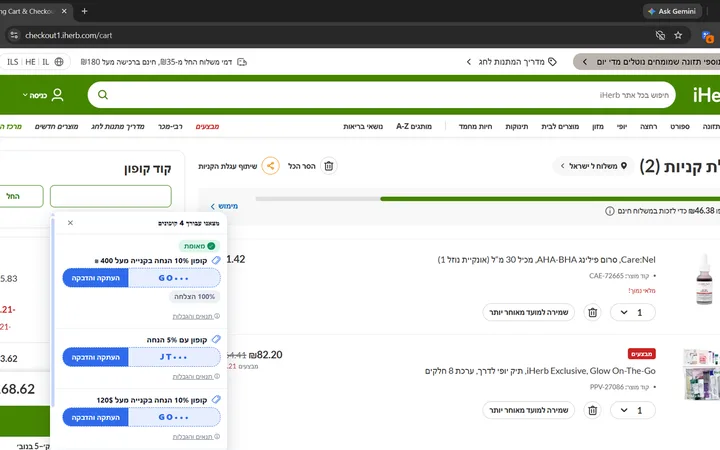Save Glow On-The-Go for later

(529, 410)
